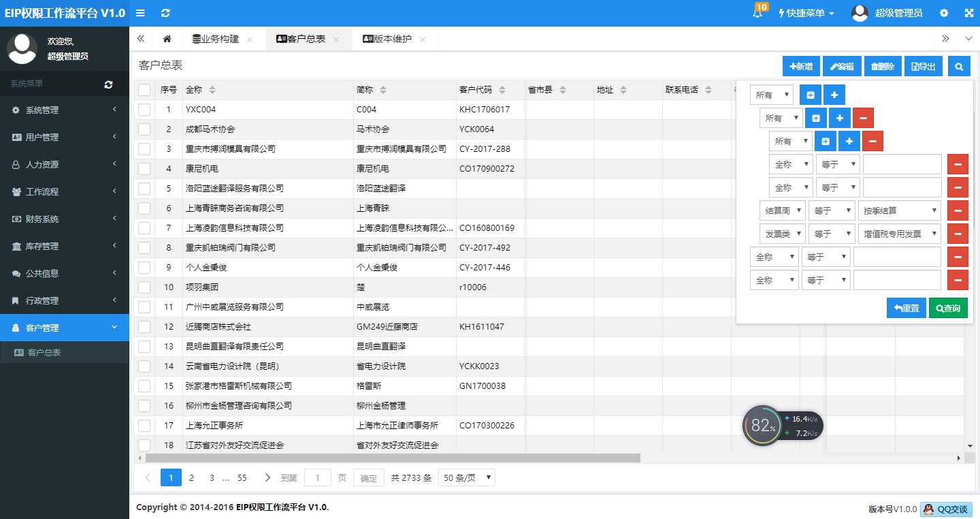Click a red minus icon to remove filter row
The image size is (980, 519).
click(x=958, y=163)
